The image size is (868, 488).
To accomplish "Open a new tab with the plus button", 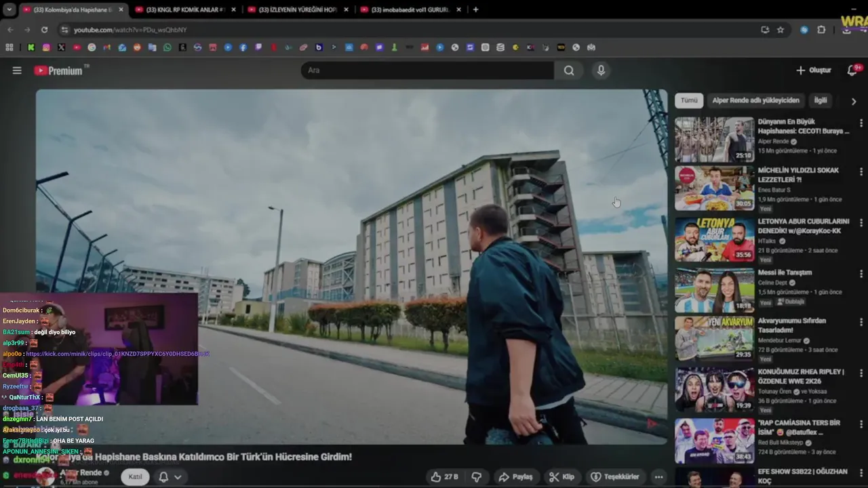I will (x=475, y=9).
